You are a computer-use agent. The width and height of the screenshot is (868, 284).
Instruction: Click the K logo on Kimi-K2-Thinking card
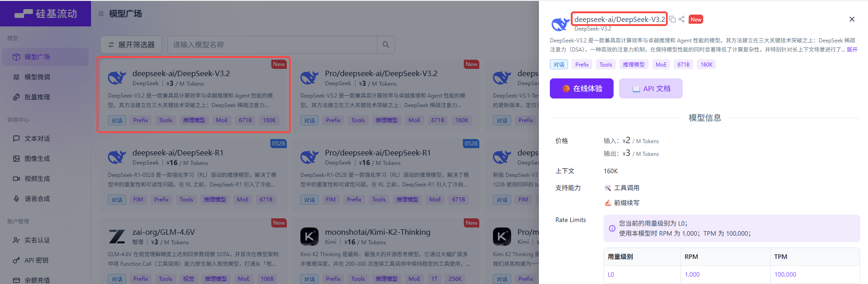pyautogui.click(x=310, y=237)
